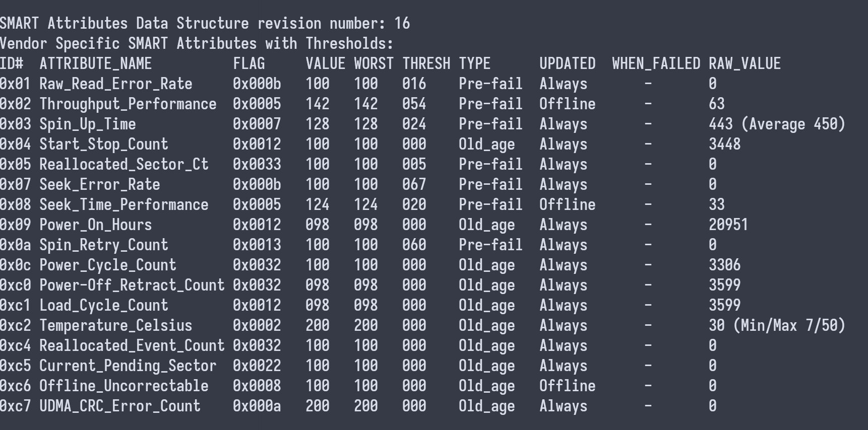Click the THRESH column header
Viewport: 868px width, 430px height.
(426, 63)
